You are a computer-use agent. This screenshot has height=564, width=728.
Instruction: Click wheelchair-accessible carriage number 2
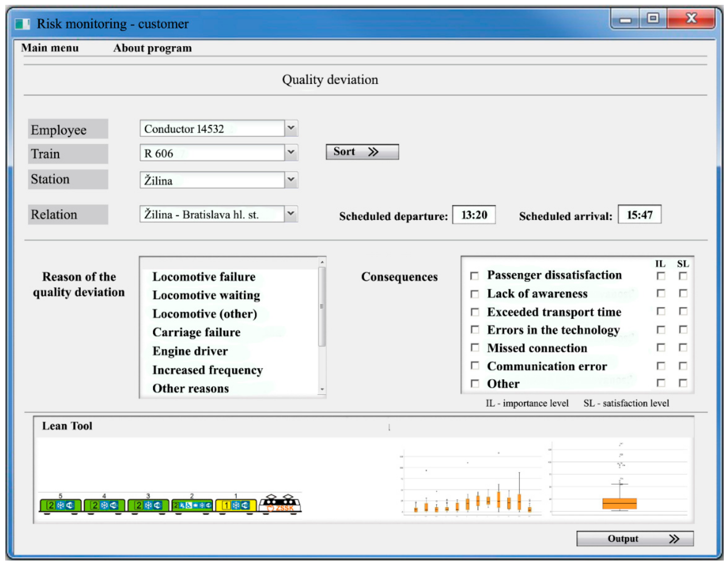point(192,505)
